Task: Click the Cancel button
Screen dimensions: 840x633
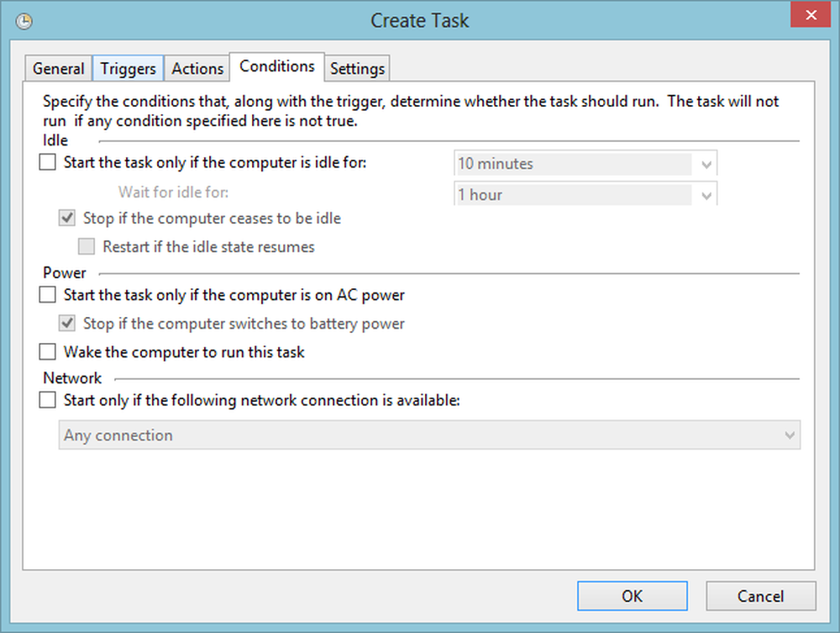Action: 761,596
